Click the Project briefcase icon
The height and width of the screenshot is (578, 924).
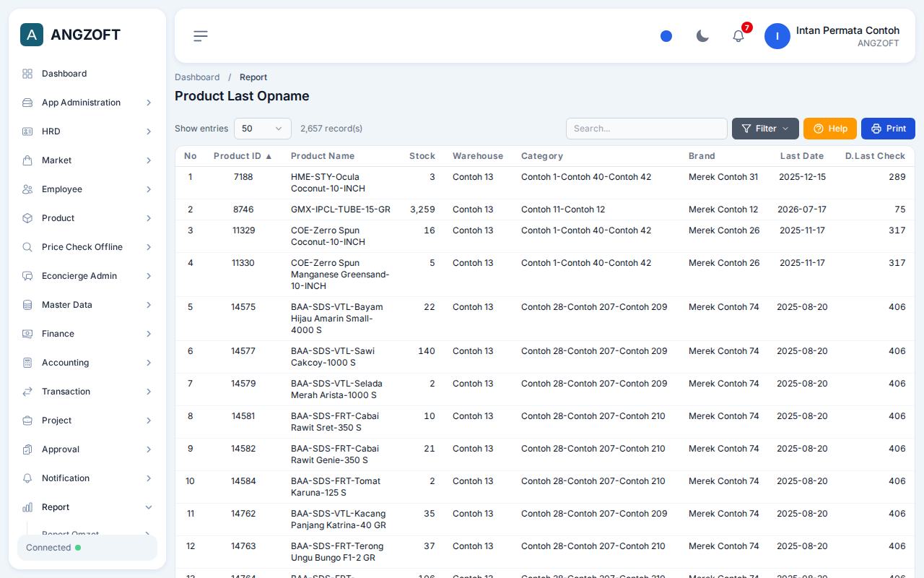pyautogui.click(x=27, y=420)
